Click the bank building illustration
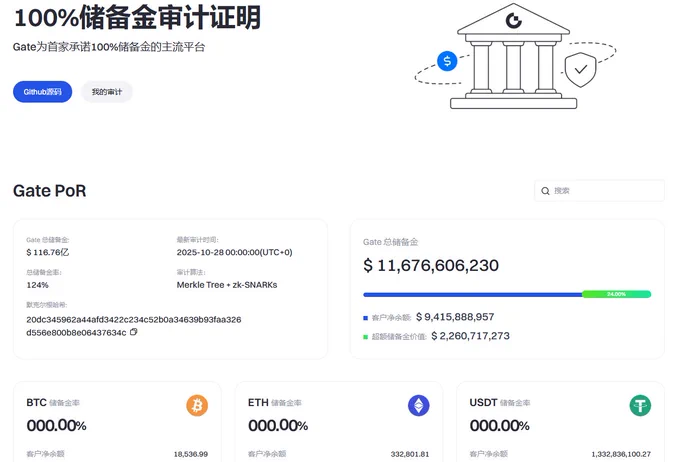 pos(513,56)
